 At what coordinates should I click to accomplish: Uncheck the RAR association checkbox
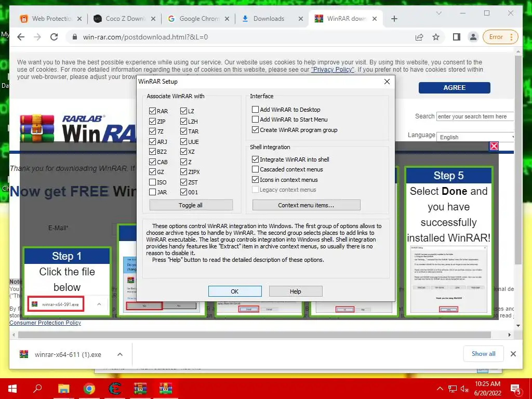(x=152, y=111)
